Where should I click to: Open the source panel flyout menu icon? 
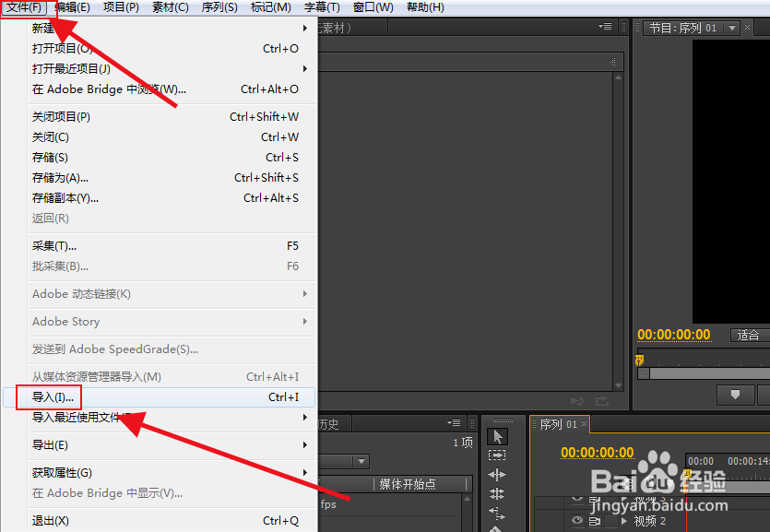pos(606,27)
